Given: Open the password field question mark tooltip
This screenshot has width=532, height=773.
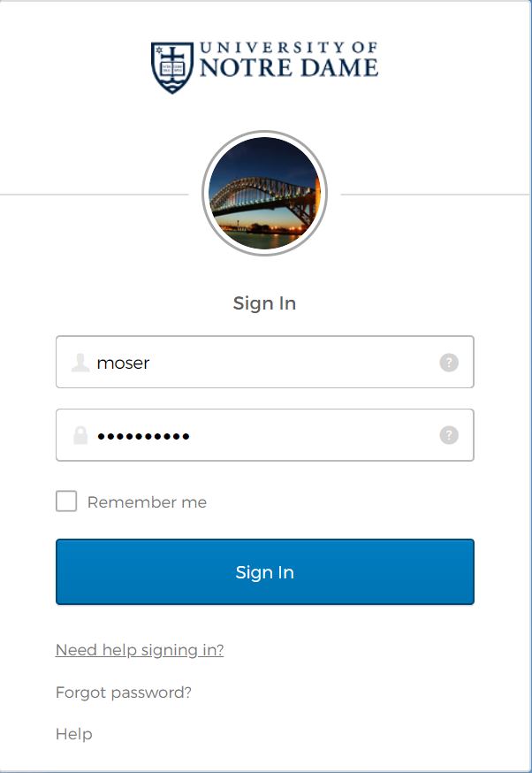Looking at the screenshot, I should [x=449, y=435].
